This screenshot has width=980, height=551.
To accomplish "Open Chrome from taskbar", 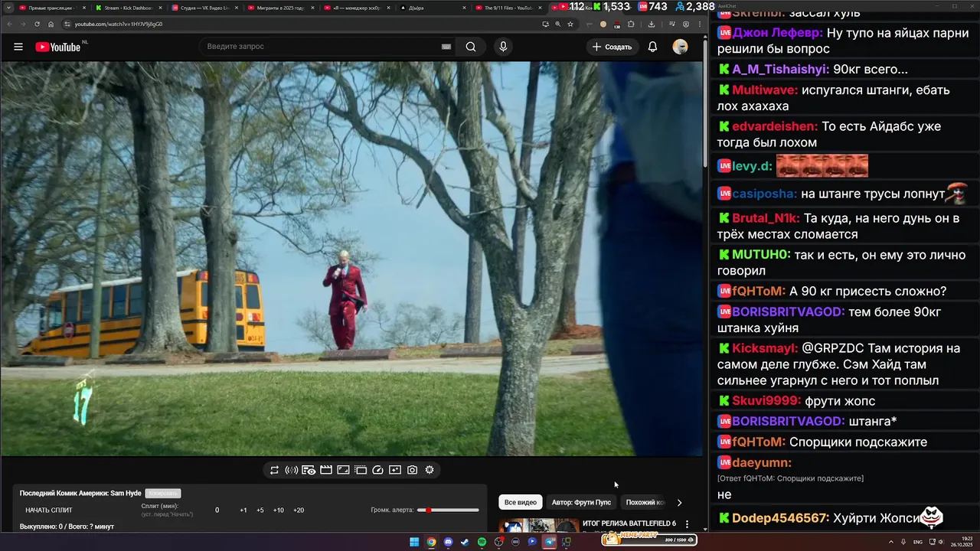I will [x=431, y=542].
